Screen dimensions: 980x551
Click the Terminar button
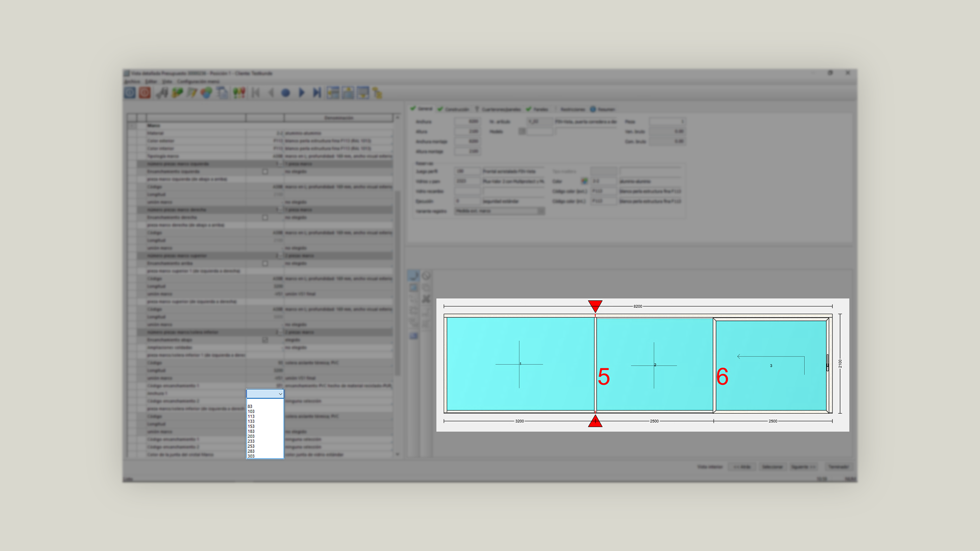pos(838,467)
